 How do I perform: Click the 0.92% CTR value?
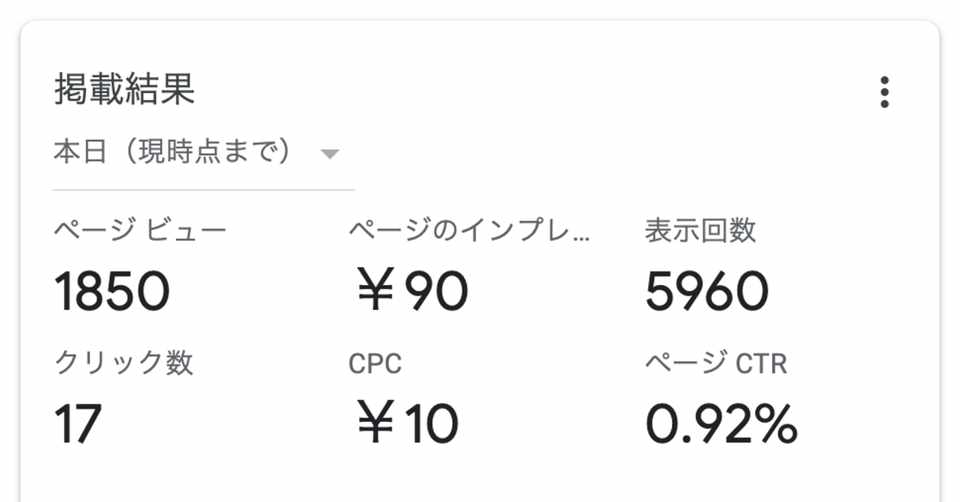(x=721, y=424)
